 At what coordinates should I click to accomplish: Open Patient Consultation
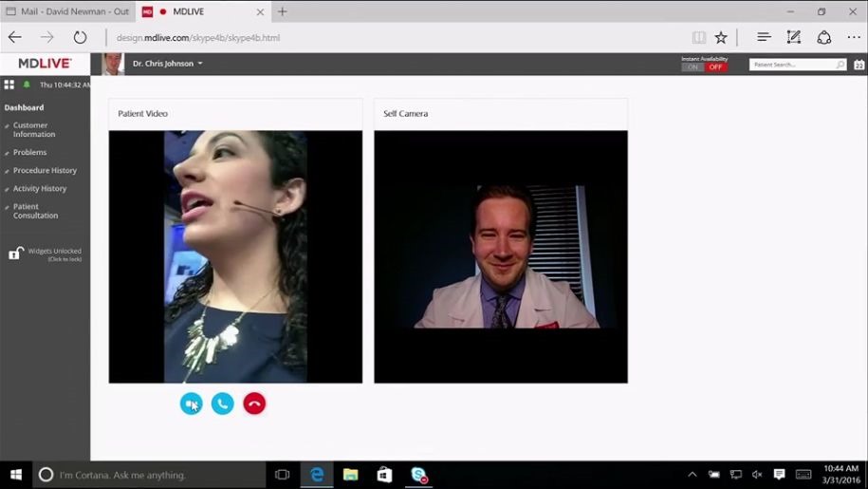[x=35, y=211]
